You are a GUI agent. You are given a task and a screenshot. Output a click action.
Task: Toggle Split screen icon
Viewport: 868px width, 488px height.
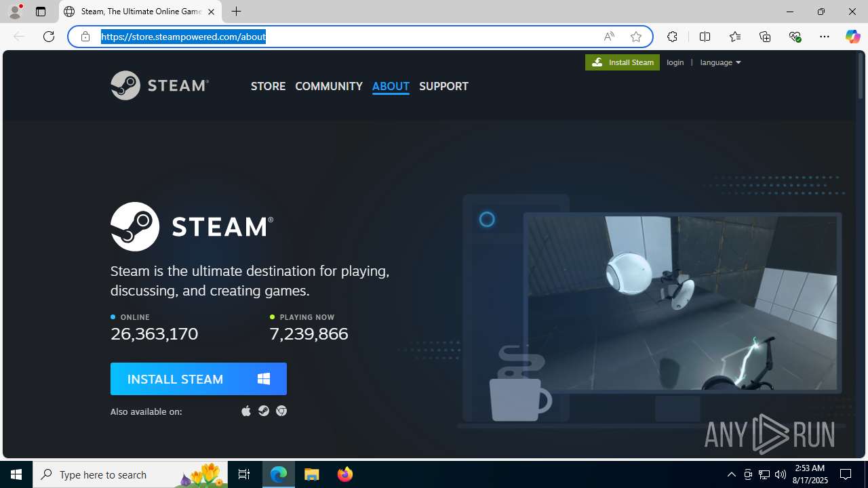pos(705,37)
